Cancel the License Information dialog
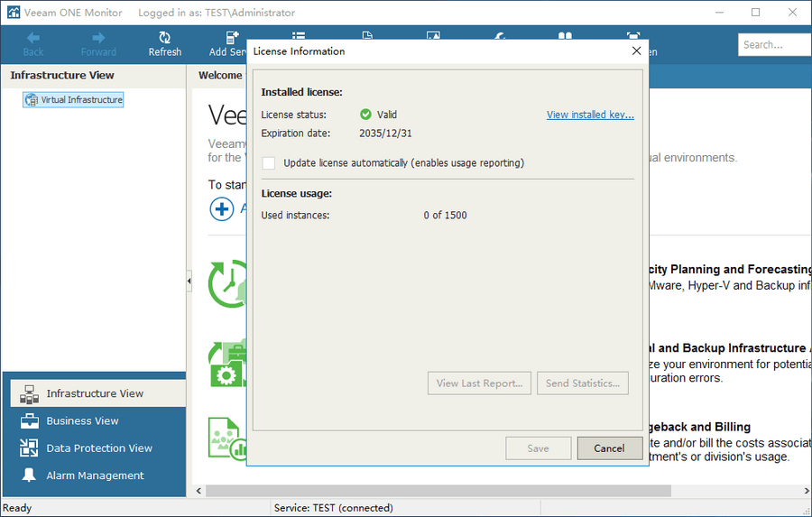 tap(610, 448)
